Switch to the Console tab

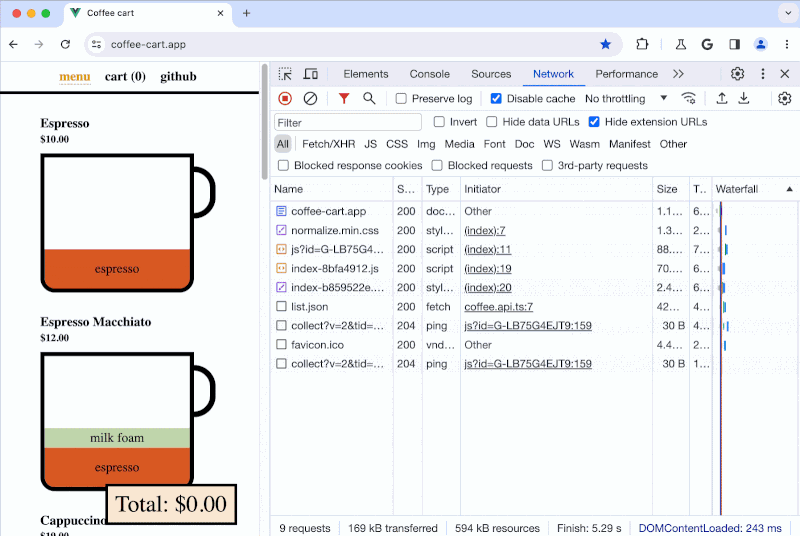(x=430, y=74)
